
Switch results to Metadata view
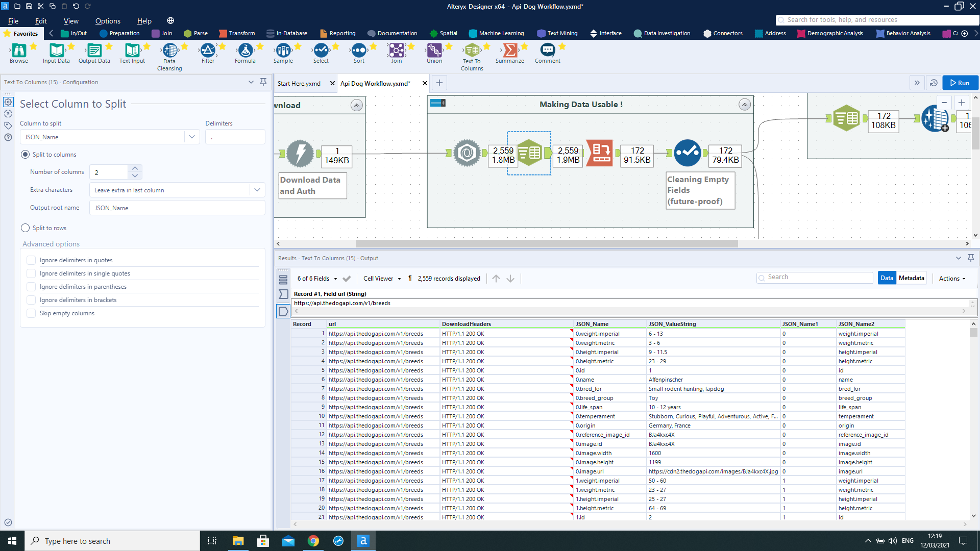tap(911, 278)
